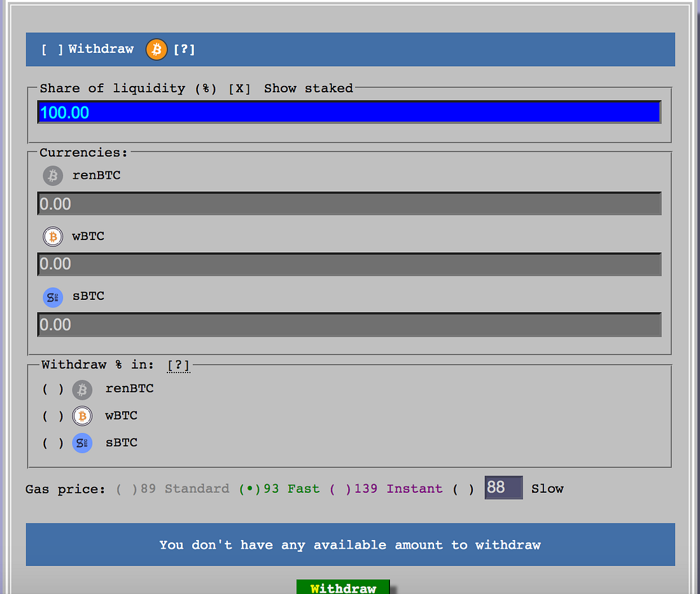The height and width of the screenshot is (594, 700).
Task: Choose the 93 Fast gas price option
Action: [279, 488]
